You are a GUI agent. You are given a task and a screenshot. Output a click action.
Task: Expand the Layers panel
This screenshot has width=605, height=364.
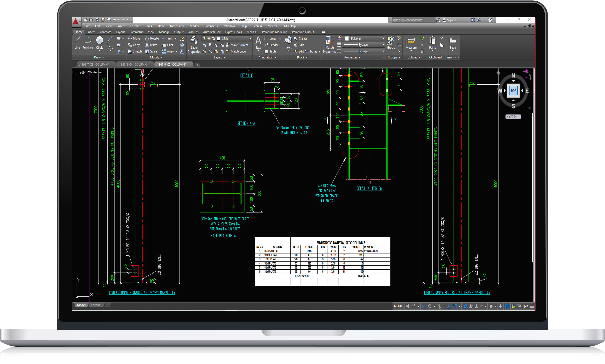pyautogui.click(x=219, y=57)
